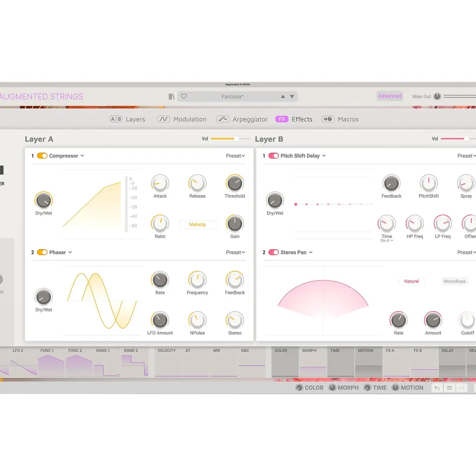
Task: Open the Compressor Preset menu
Action: pyautogui.click(x=235, y=156)
